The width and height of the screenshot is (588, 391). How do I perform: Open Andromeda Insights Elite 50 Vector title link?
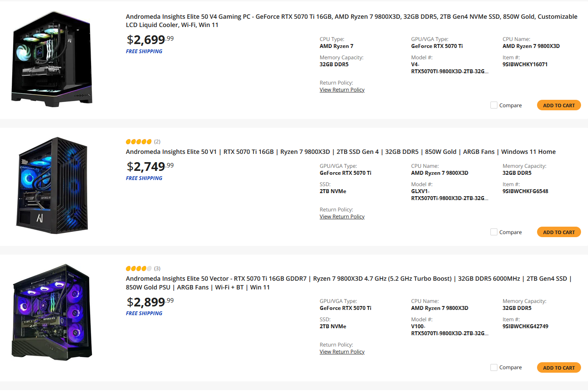348,283
